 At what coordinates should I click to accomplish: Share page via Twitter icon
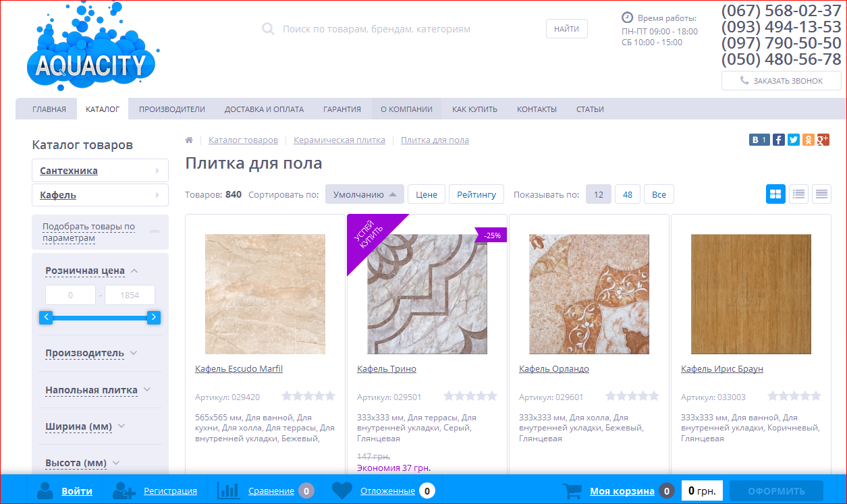click(793, 140)
